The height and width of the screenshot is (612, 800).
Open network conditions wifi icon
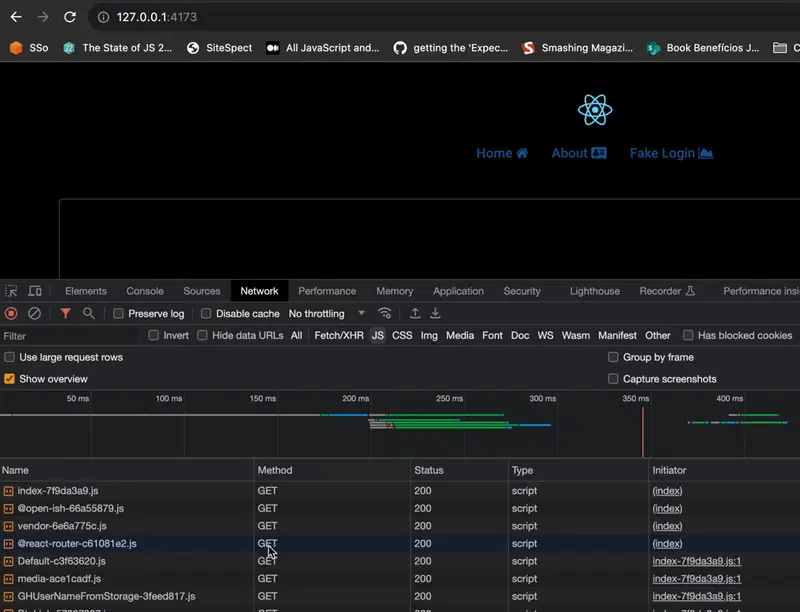tap(385, 314)
